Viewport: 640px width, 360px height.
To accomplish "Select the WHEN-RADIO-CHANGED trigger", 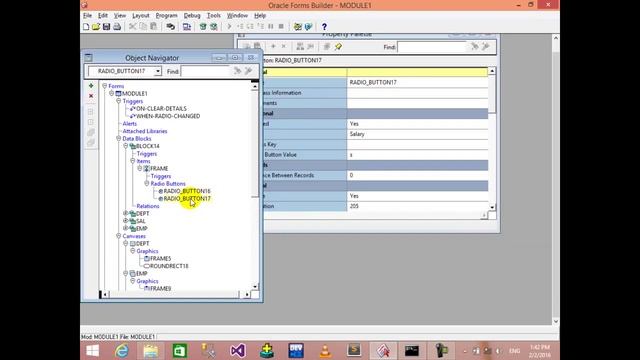I will tap(168, 116).
